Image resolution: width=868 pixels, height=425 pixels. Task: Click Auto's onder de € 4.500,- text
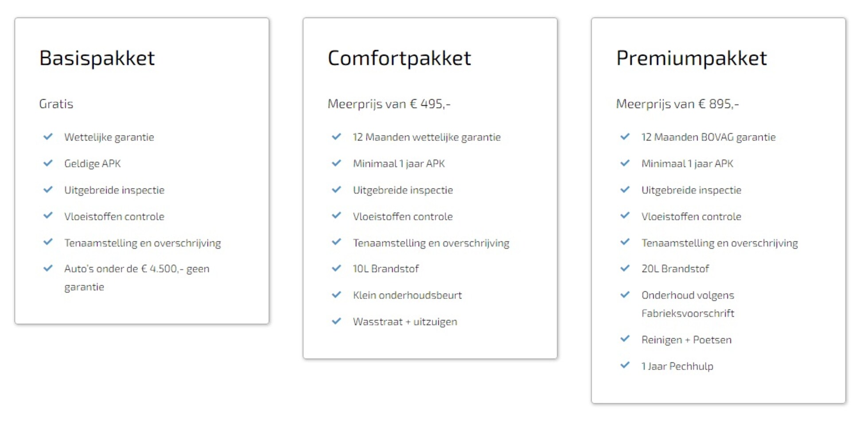136,269
